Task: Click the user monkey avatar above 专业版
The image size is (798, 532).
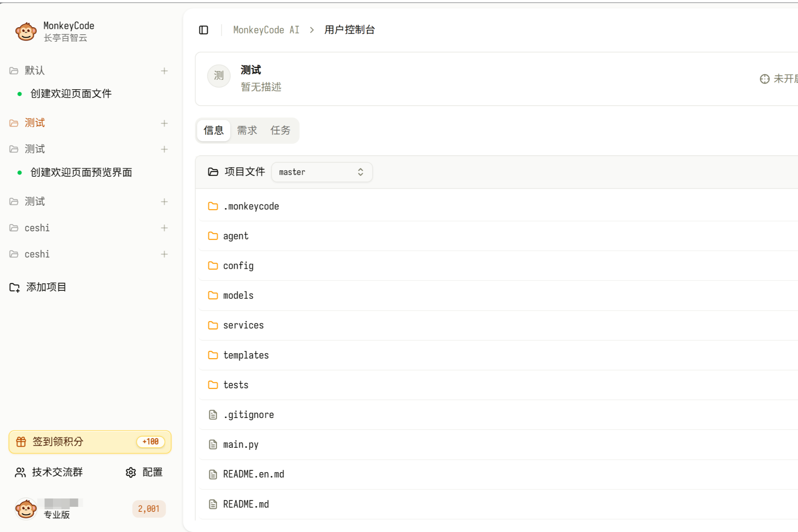Action: (26, 508)
